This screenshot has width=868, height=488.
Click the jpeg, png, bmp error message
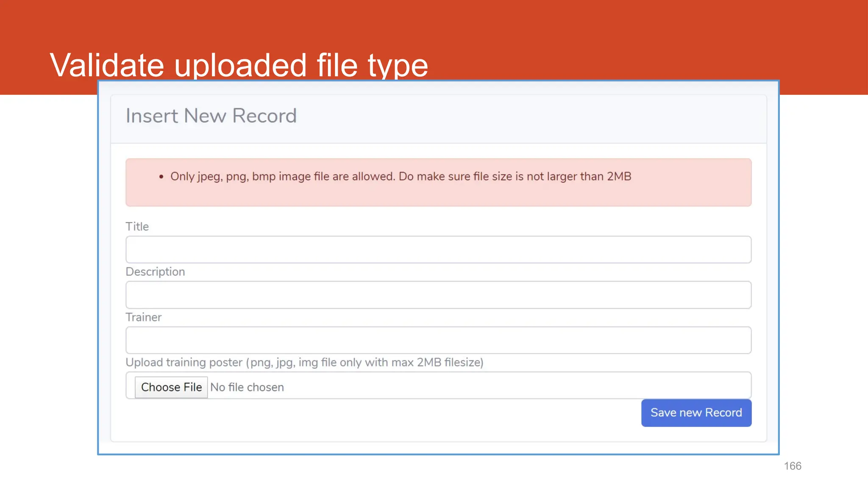[x=401, y=177]
